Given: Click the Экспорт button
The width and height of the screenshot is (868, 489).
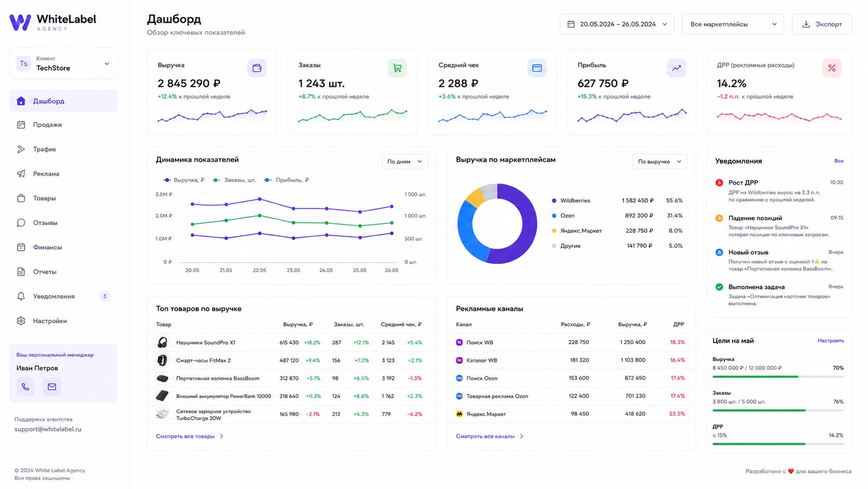Looking at the screenshot, I should tap(822, 24).
